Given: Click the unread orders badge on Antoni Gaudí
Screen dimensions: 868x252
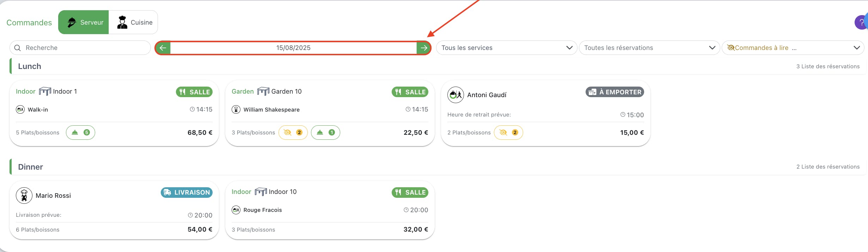Looking at the screenshot, I should click(508, 133).
